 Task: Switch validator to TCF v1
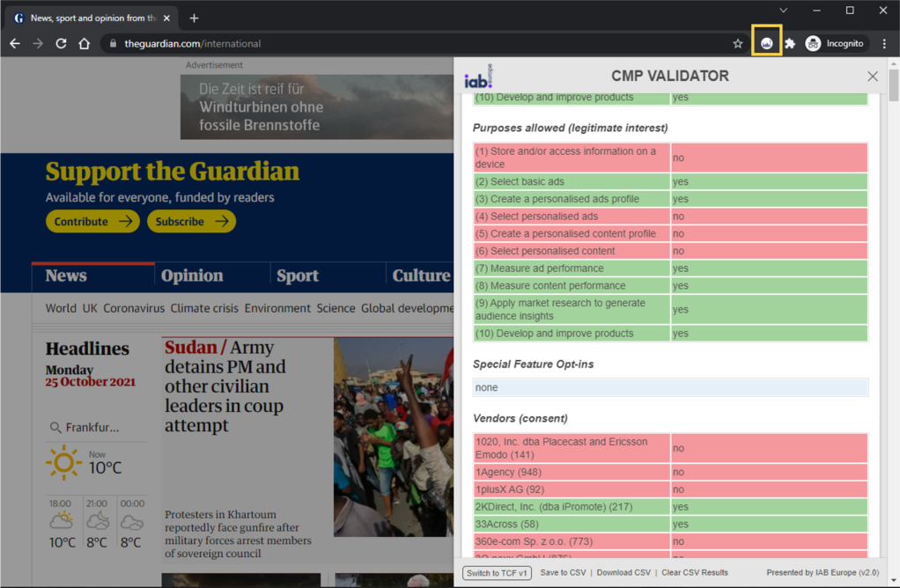click(x=497, y=573)
